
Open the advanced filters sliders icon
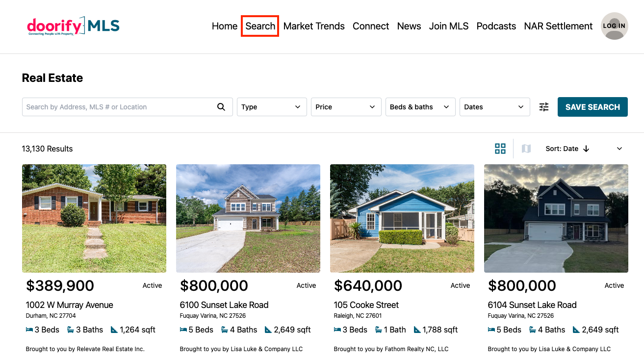tap(543, 106)
